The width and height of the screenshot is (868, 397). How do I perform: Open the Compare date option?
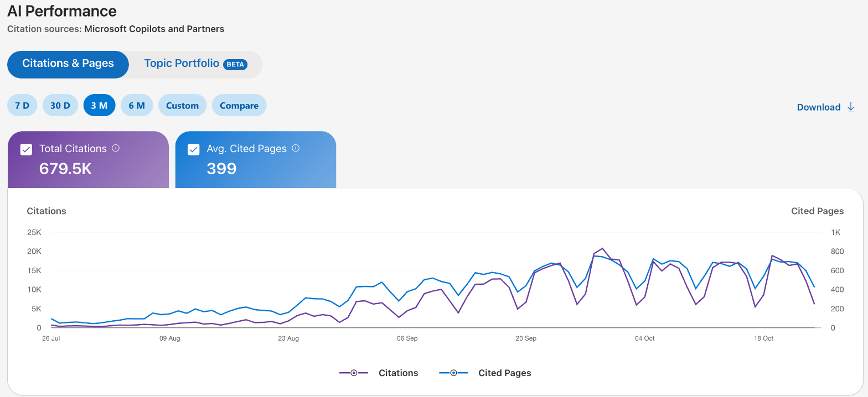pos(239,106)
